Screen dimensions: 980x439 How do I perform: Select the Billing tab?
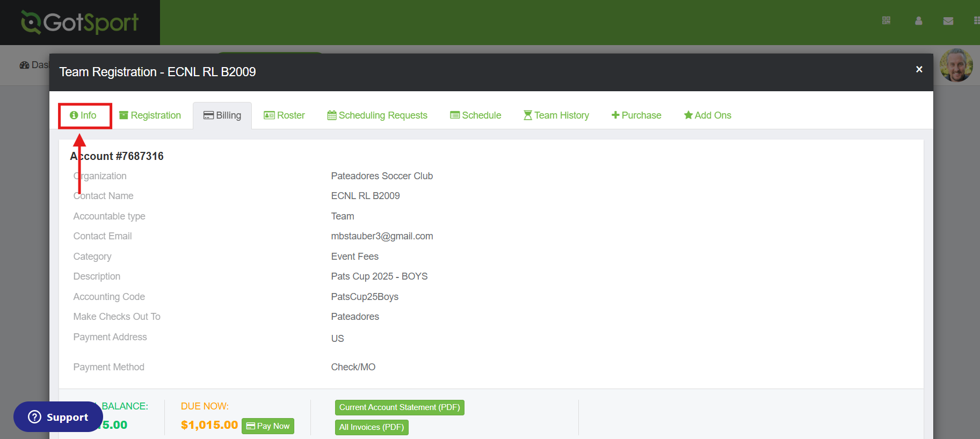coord(222,115)
